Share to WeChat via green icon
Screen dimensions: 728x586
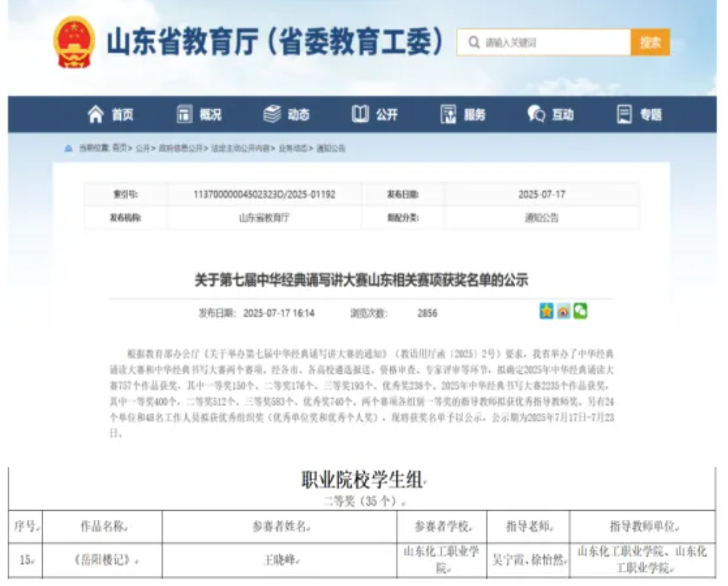point(580,311)
